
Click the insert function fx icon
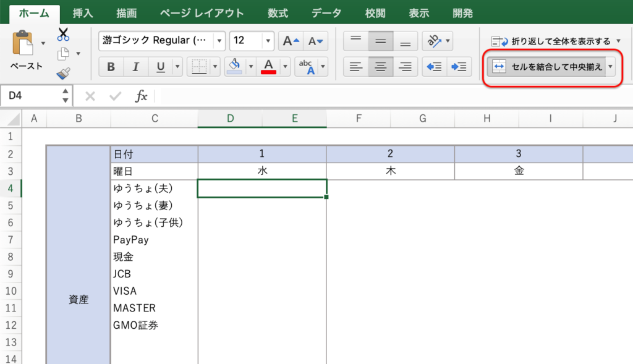click(142, 96)
